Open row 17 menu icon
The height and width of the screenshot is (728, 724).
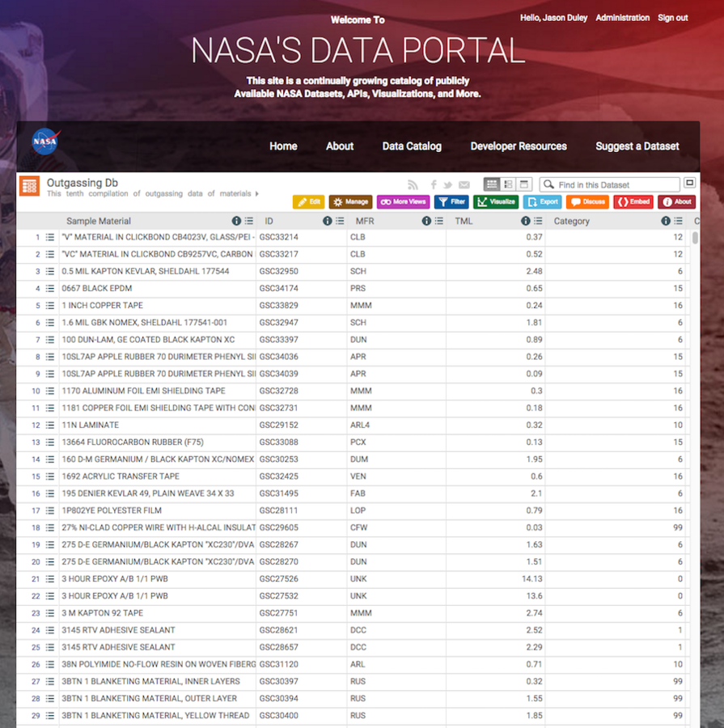coord(50,510)
